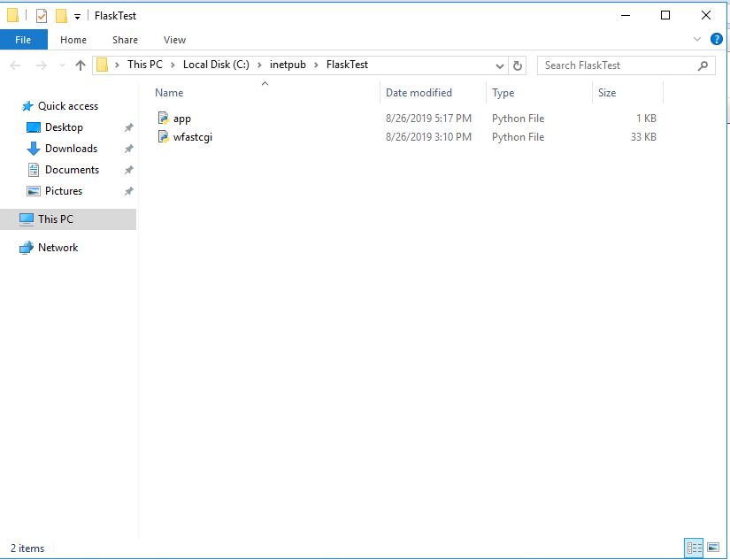Open the address bar history dropdown

click(x=500, y=65)
